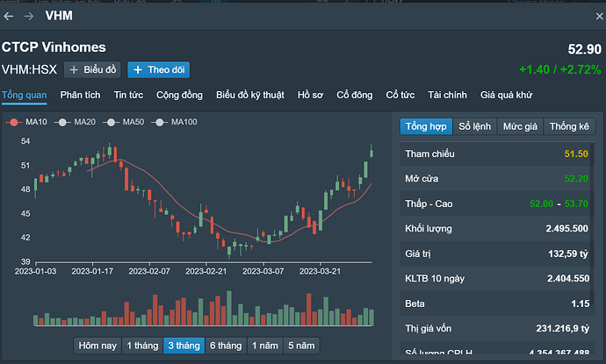Go to the Tài chính tab
The width and height of the screenshot is (606, 364).
pyautogui.click(x=446, y=95)
